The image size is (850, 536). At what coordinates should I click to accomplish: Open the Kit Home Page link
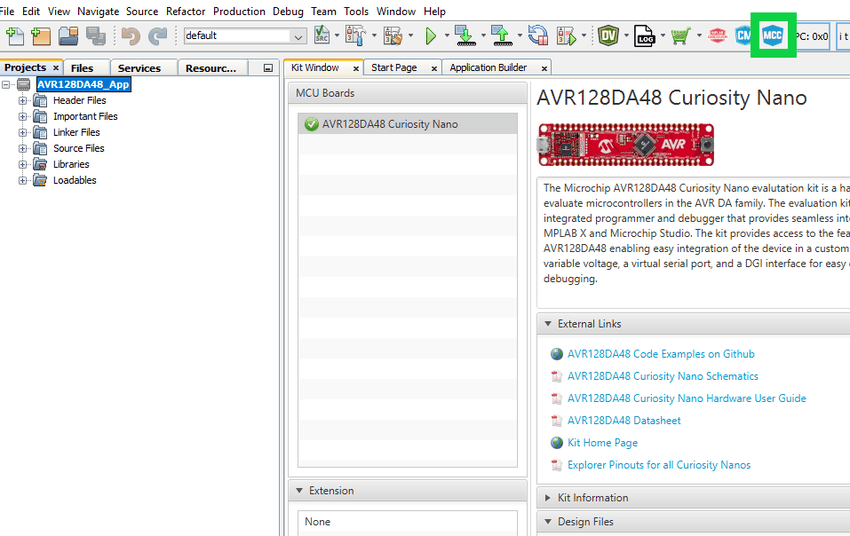(x=602, y=442)
